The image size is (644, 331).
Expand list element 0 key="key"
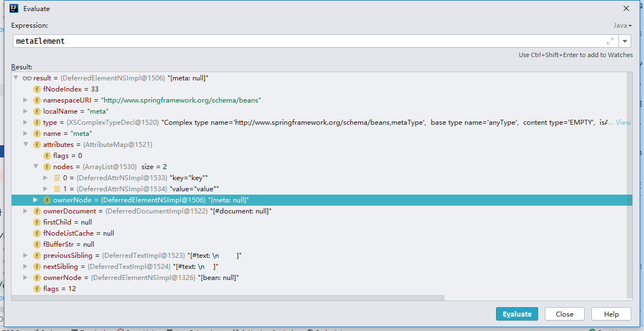(x=45, y=178)
